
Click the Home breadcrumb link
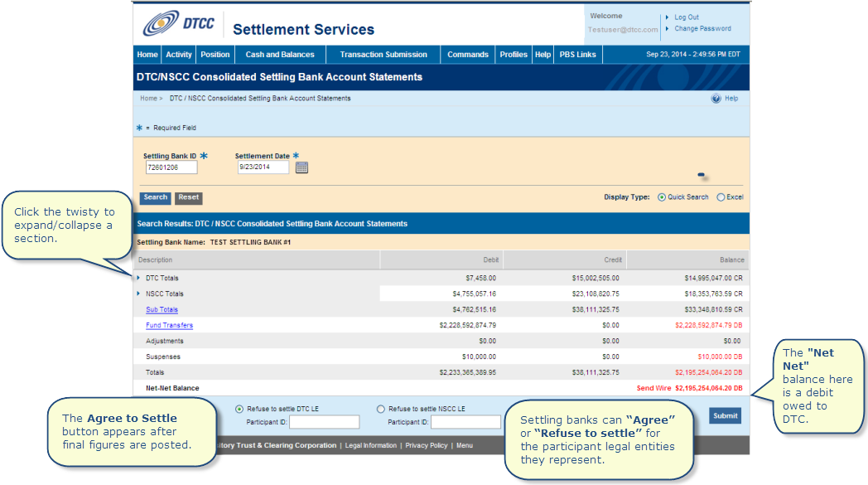tap(148, 98)
